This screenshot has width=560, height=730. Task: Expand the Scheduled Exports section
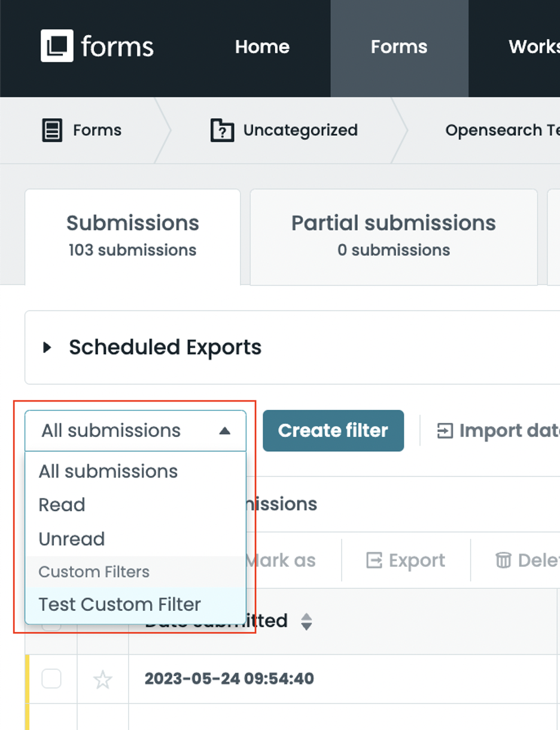pyautogui.click(x=48, y=347)
